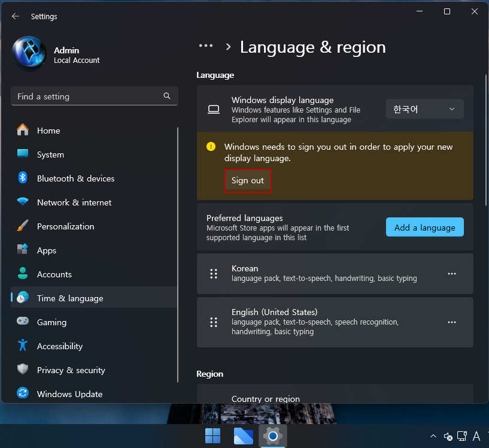Click the Accounts person icon
Viewport: 489px width, 448px height.
pyautogui.click(x=23, y=274)
